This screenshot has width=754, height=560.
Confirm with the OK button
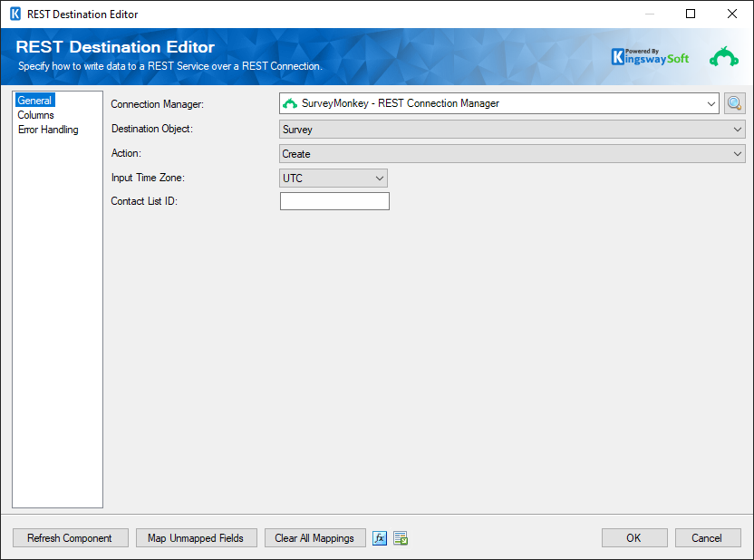click(x=634, y=538)
